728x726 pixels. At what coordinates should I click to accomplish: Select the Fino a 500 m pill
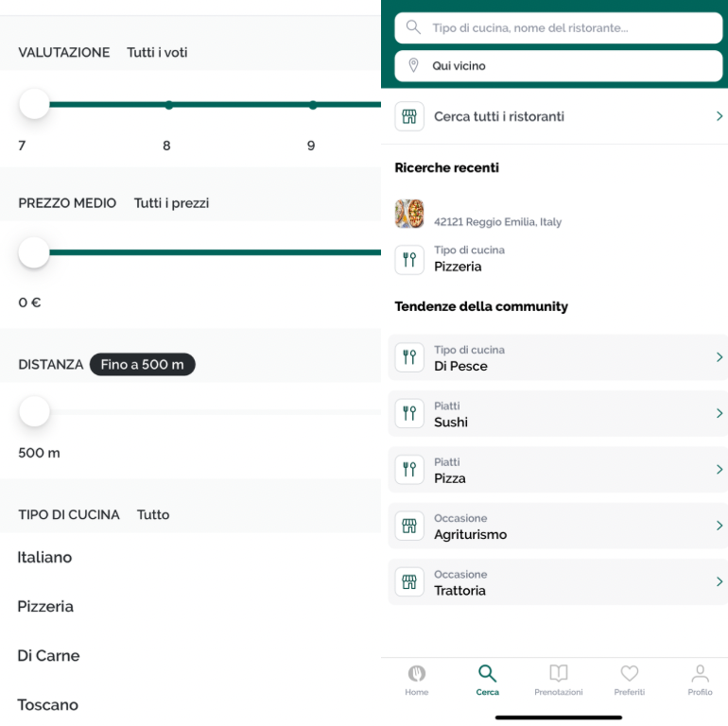[x=142, y=364]
